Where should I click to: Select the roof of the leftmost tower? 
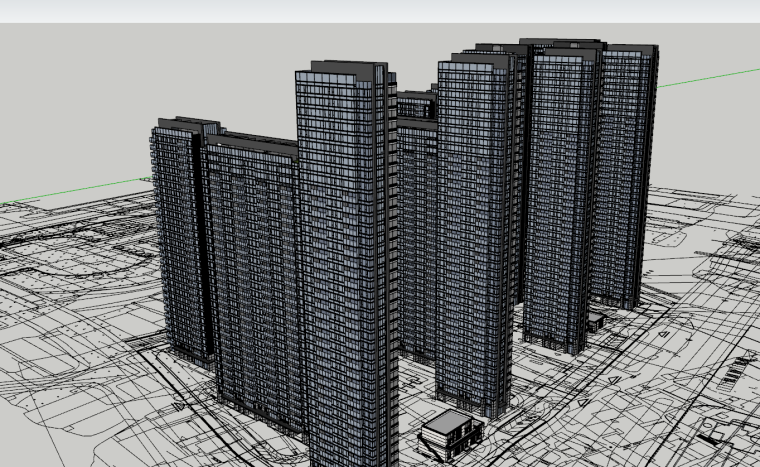point(183,124)
